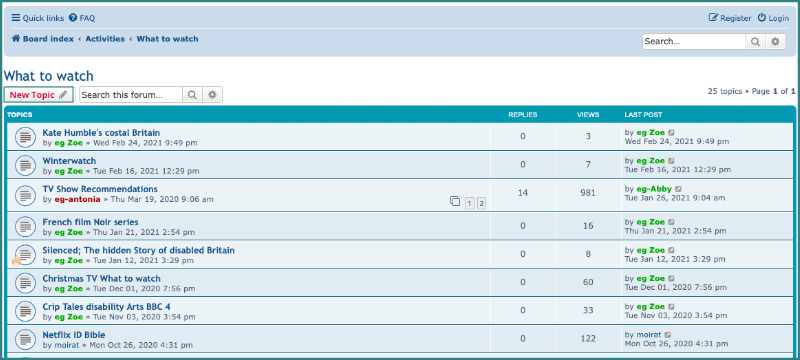Viewport: 800px width, 360px height.
Task: View last post icon in Silenced row
Action: coord(671,250)
